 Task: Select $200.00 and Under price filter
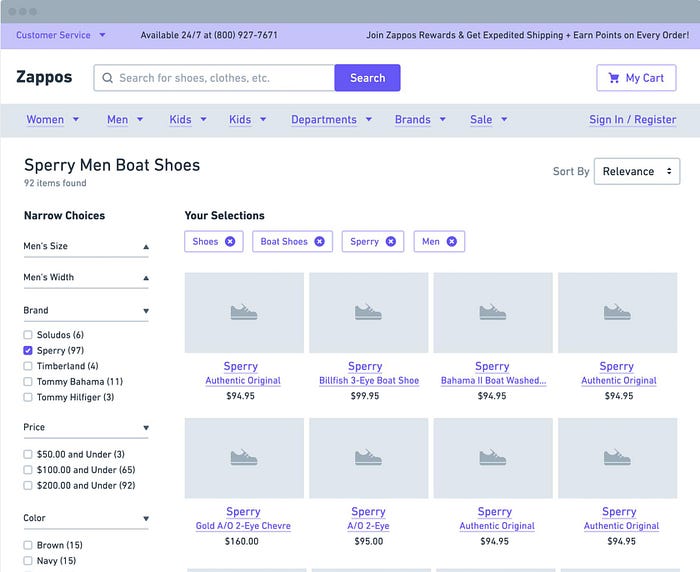pyautogui.click(x=28, y=486)
